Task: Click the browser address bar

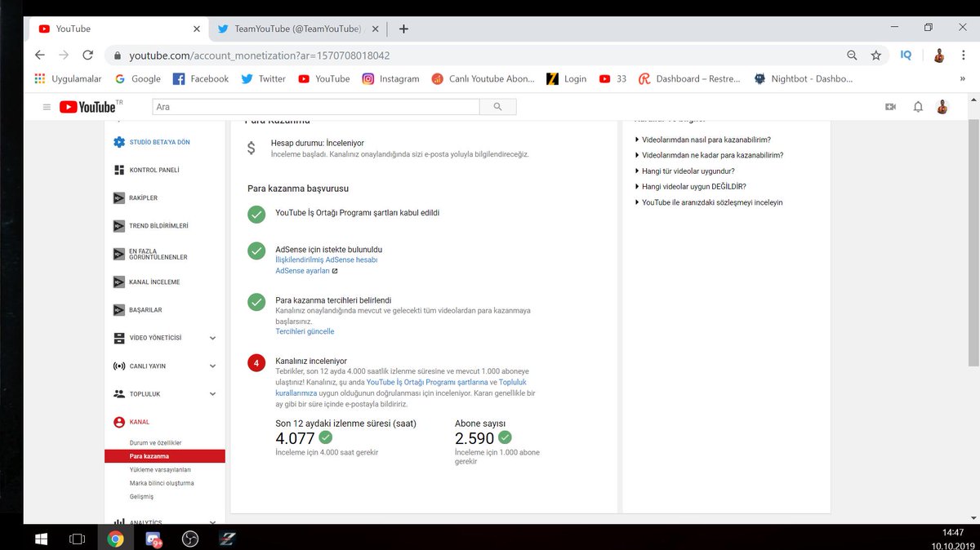Action: pos(474,55)
